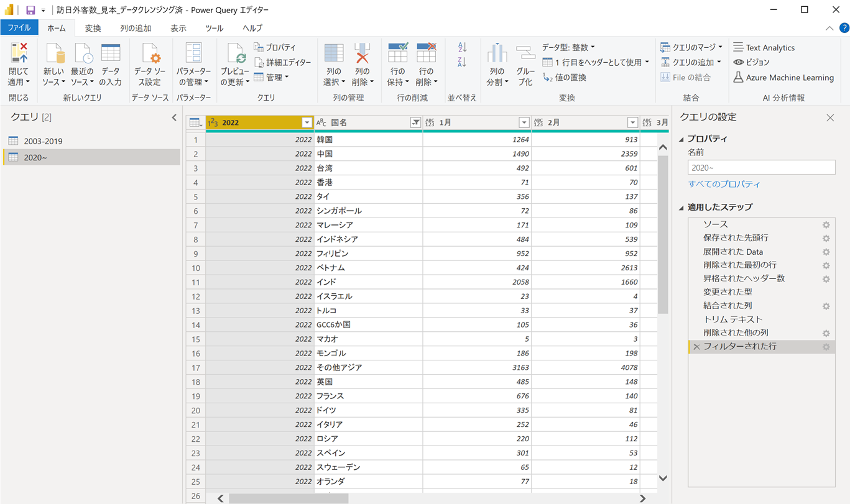Open Azure Machine Learning insight
This screenshot has height=504, width=850.
pyautogui.click(x=783, y=77)
